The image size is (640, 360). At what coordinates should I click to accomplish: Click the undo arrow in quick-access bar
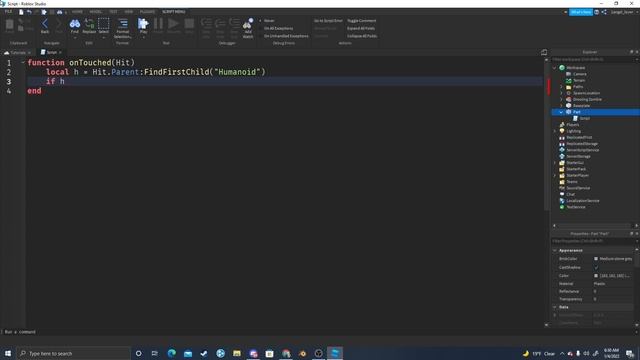click(29, 12)
